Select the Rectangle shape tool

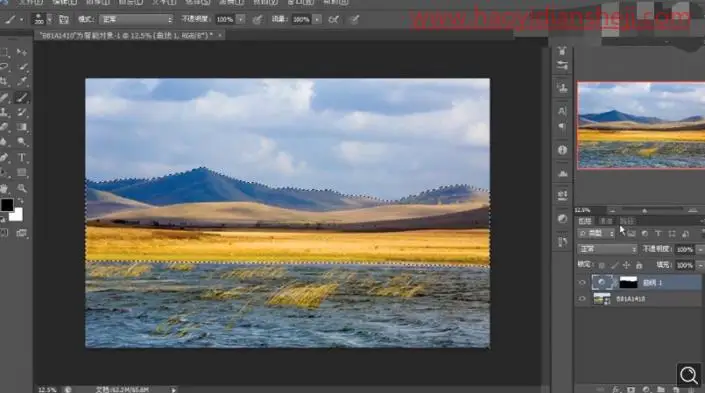click(22, 172)
